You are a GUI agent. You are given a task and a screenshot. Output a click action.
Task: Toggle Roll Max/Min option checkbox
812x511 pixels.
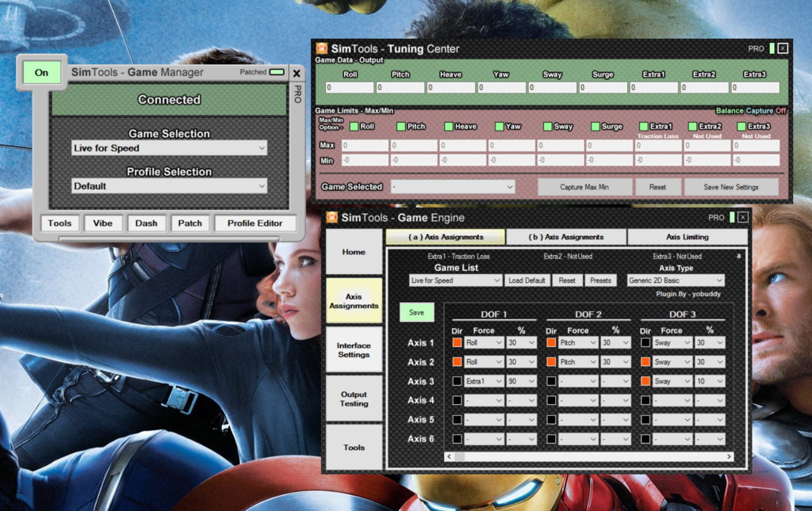click(x=354, y=126)
